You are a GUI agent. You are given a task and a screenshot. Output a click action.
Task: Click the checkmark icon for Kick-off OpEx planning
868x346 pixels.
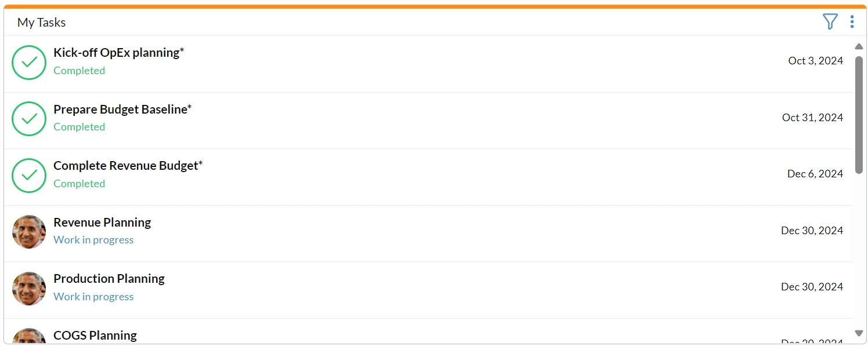29,63
